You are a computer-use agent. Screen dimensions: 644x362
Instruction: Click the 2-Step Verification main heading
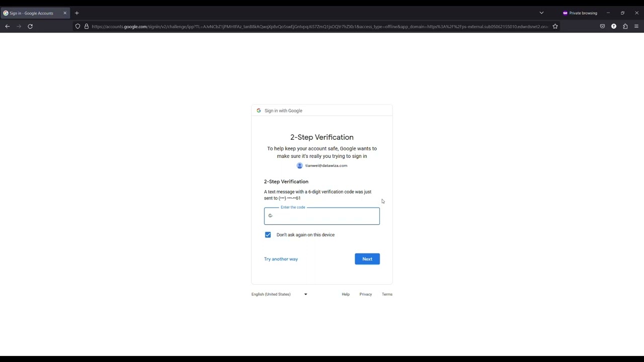[x=322, y=137]
